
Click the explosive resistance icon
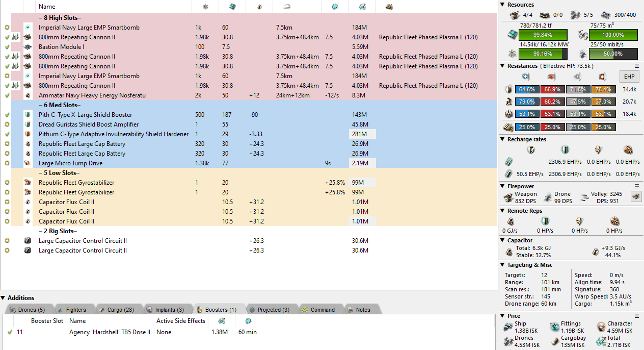coord(601,77)
